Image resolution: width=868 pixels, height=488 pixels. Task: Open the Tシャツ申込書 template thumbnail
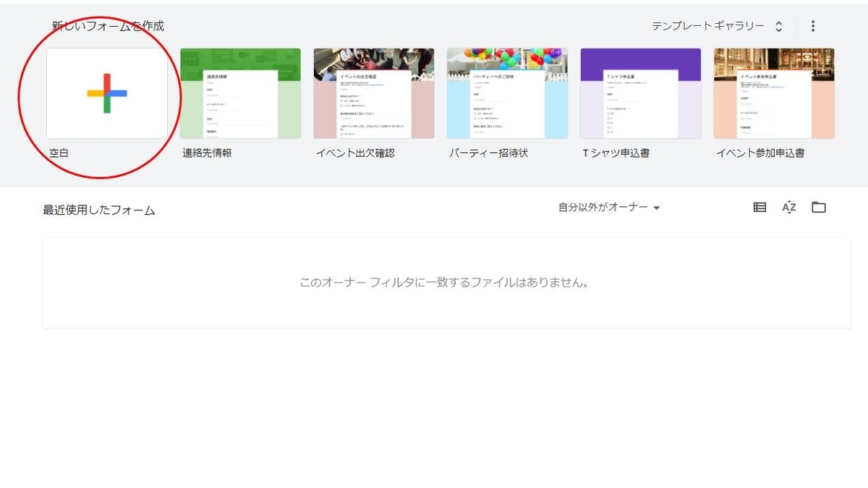tap(641, 93)
